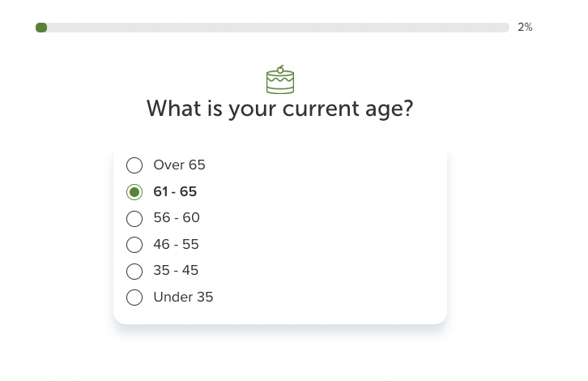Click the "What is your current age?" heading

[279, 109]
